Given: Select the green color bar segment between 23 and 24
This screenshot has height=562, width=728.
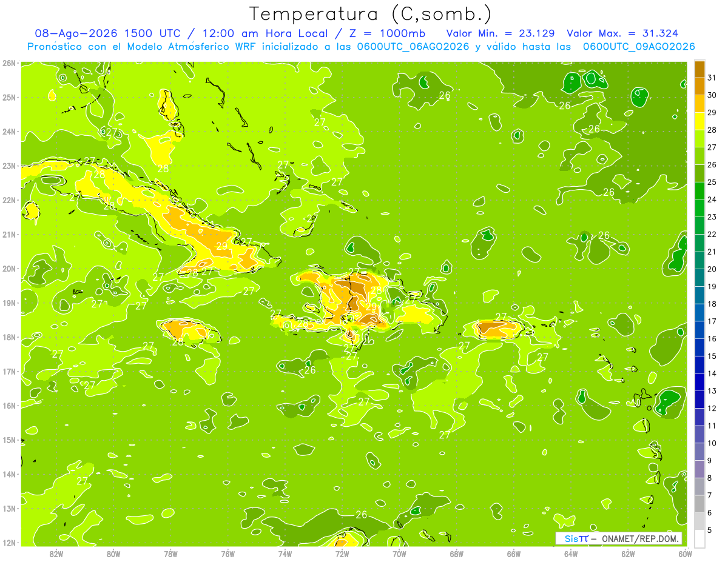Looking at the screenshot, I should 699,209.
